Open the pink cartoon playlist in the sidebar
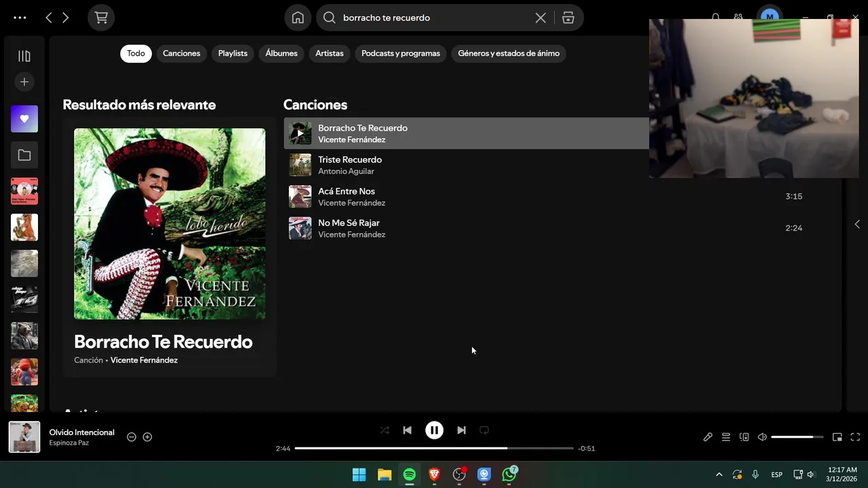Screen dimensions: 868x488 (x=24, y=191)
